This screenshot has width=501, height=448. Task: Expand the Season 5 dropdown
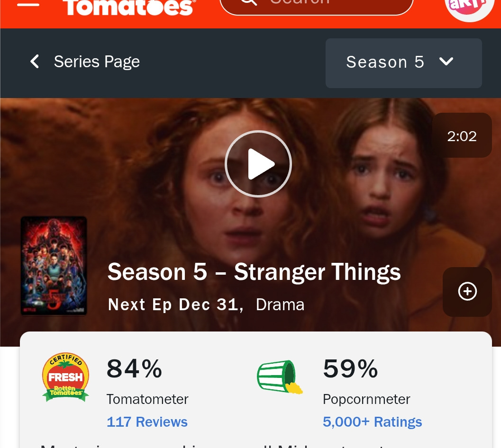coord(403,63)
